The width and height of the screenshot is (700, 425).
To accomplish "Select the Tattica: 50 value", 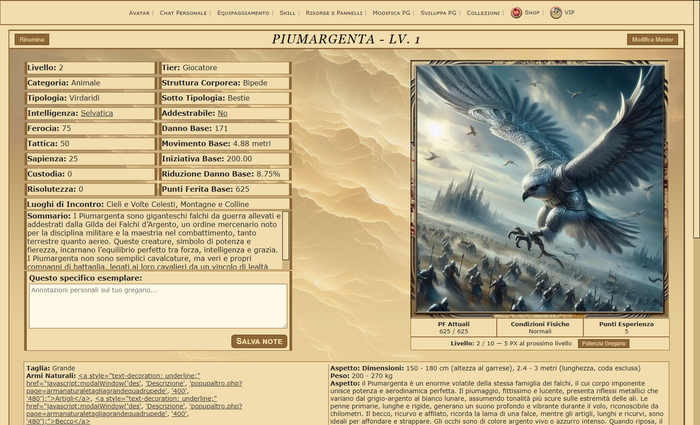I will (x=90, y=144).
